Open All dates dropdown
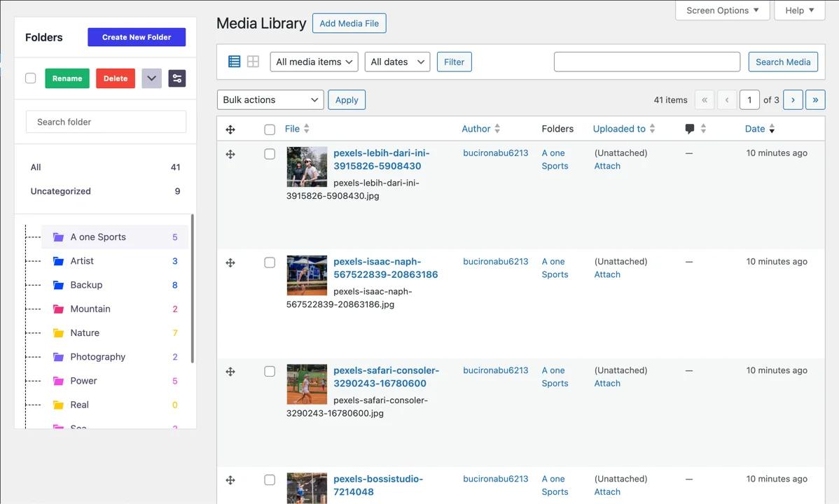Screen dimensions: 839x504 397,62
